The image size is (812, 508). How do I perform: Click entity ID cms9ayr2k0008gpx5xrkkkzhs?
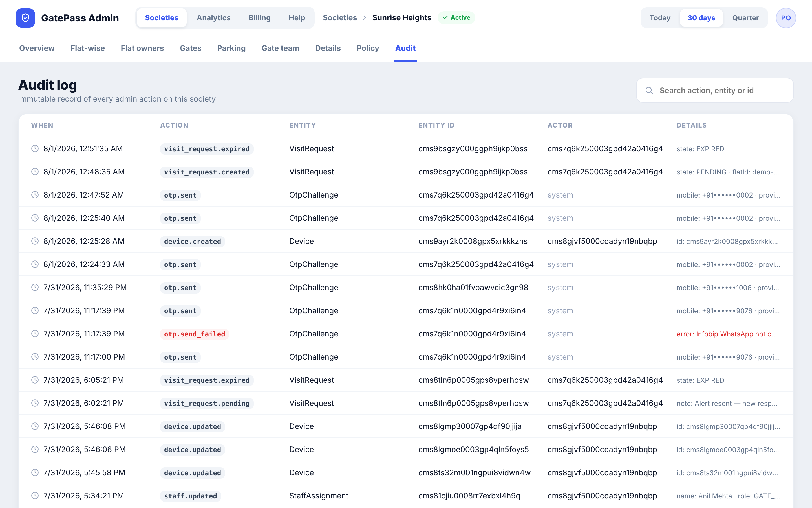pos(473,241)
